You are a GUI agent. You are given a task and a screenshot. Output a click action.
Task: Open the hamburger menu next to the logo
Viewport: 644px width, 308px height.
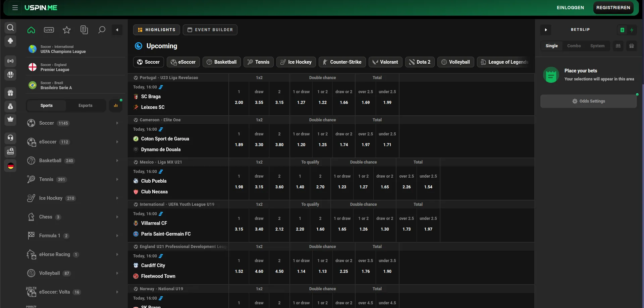tap(15, 8)
